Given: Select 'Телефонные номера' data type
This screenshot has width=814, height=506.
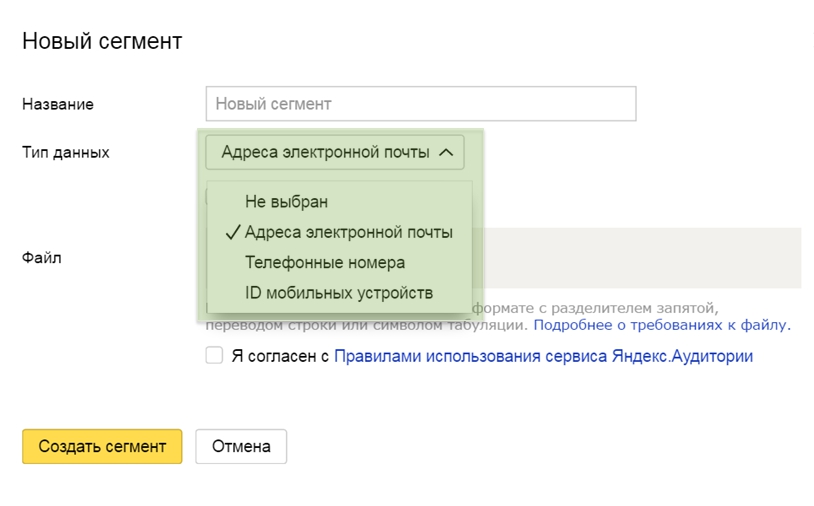Looking at the screenshot, I should 324,262.
